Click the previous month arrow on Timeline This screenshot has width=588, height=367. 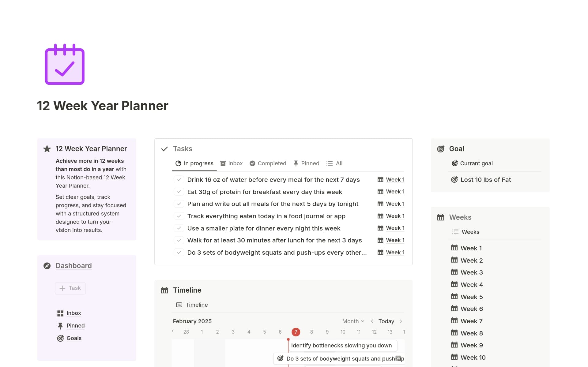coord(372,321)
